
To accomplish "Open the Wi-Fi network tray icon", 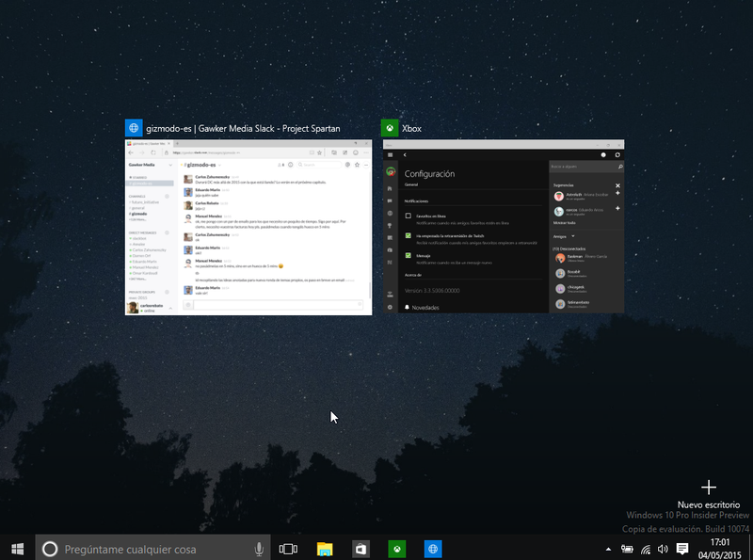I will click(646, 549).
